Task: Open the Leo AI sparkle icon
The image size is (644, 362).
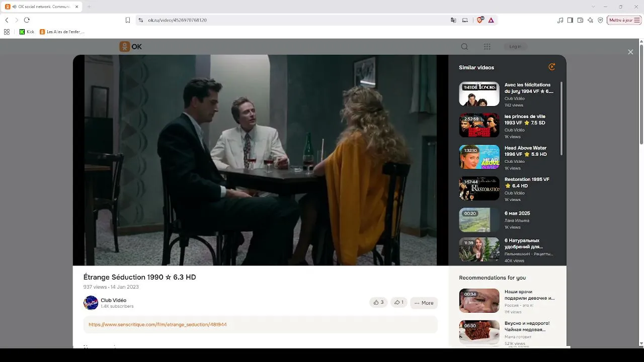Action: [590, 20]
